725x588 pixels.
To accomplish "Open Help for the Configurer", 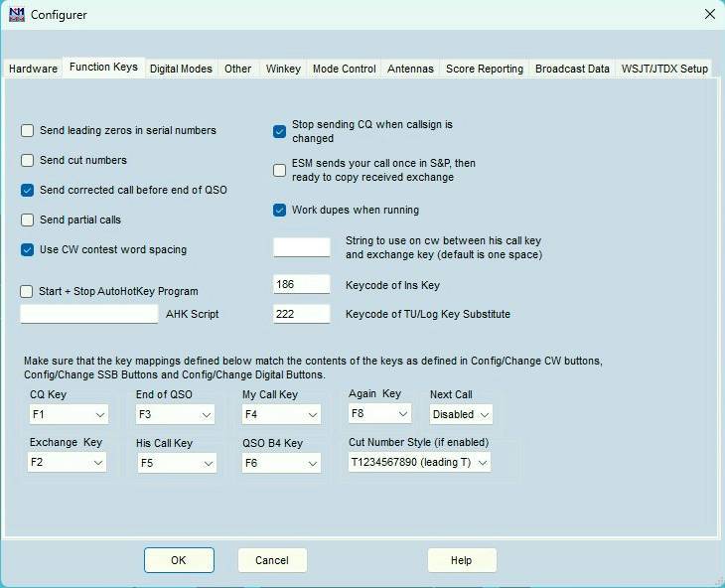I will [462, 560].
